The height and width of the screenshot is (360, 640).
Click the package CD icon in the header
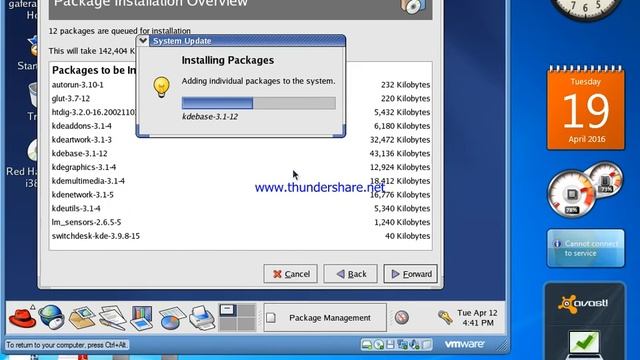[x=413, y=6]
